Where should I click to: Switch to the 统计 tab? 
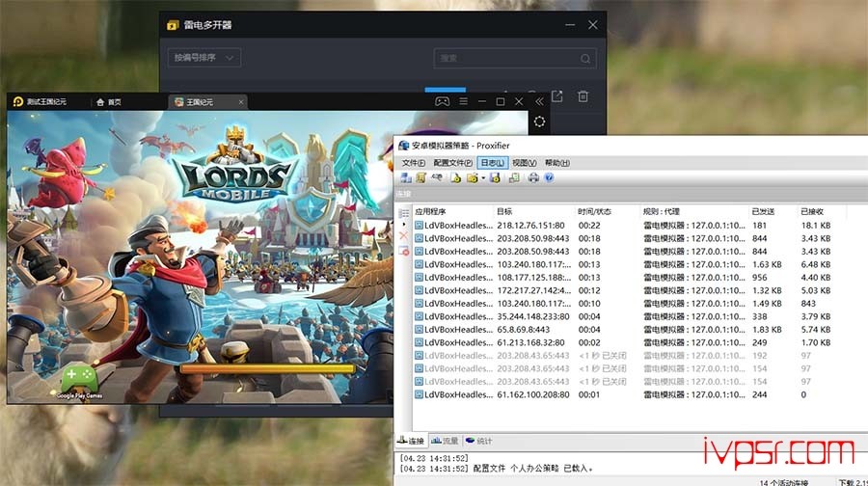click(x=478, y=441)
